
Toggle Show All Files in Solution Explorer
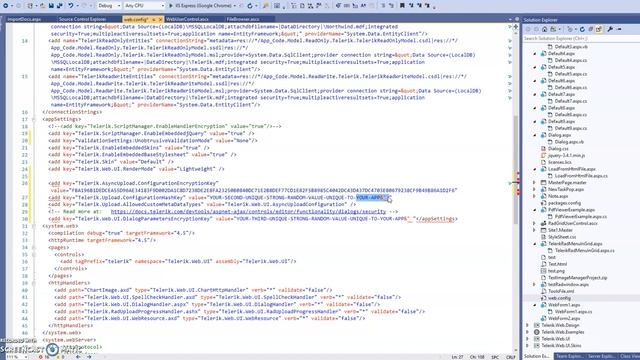click(x=599, y=29)
